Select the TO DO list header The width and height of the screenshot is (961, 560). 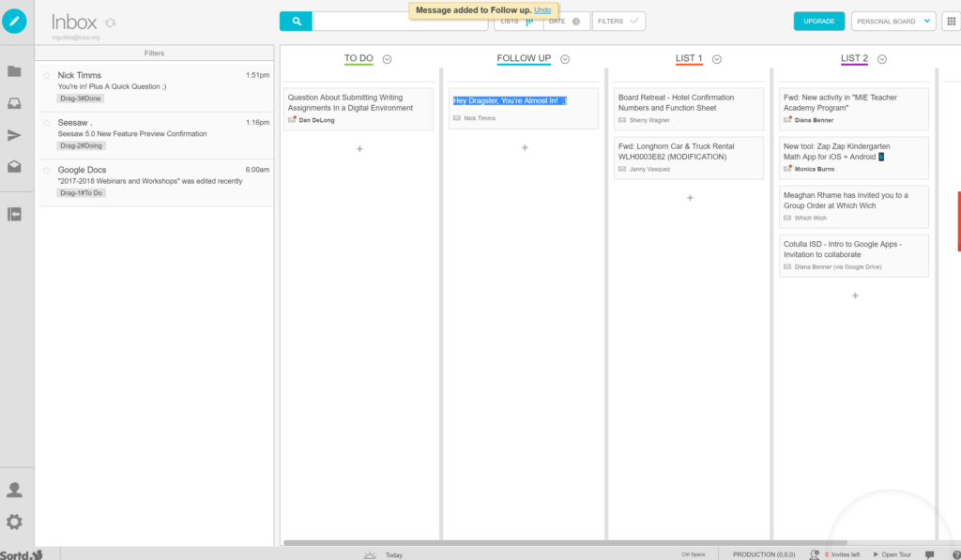[358, 58]
